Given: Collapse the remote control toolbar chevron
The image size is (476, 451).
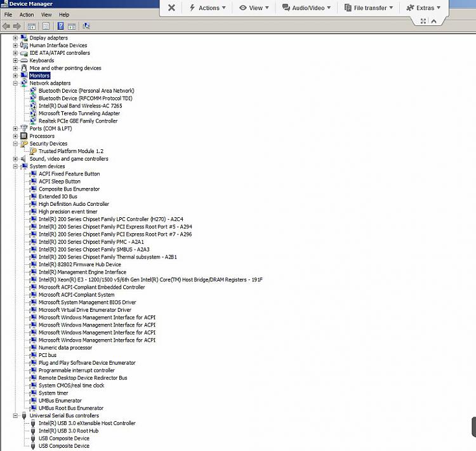Looking at the screenshot, I should (434, 21).
